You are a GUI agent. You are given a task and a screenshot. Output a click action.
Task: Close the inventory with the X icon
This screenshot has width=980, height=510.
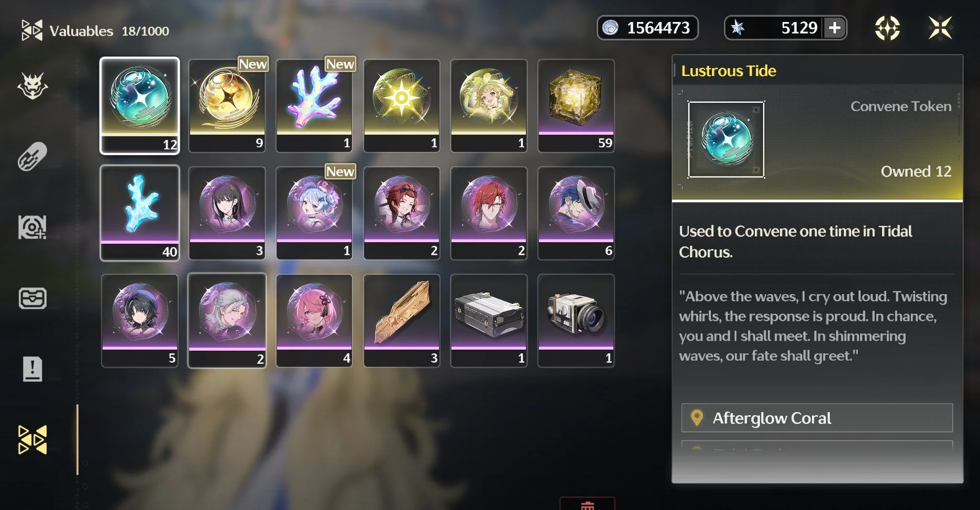pyautogui.click(x=940, y=28)
